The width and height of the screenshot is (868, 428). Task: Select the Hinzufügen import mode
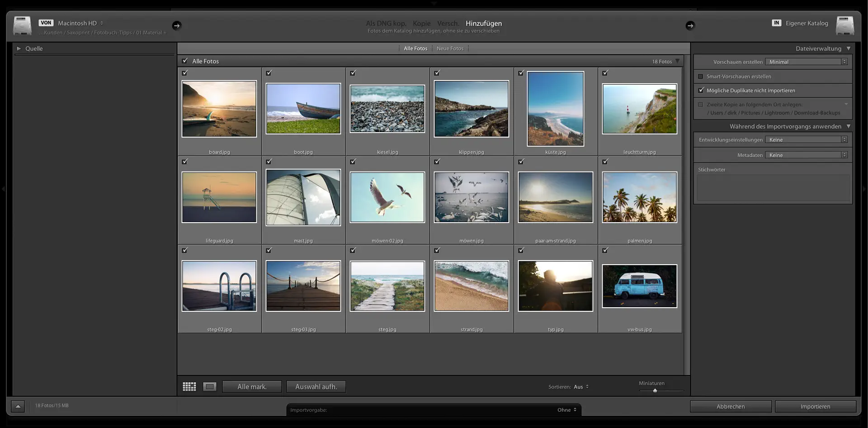click(x=483, y=23)
